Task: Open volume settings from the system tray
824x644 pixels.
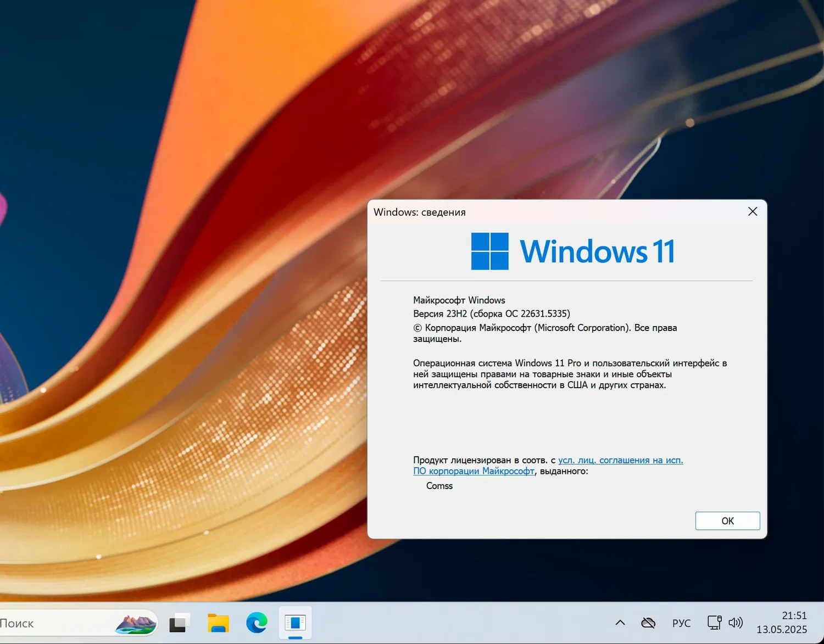Action: [x=736, y=623]
